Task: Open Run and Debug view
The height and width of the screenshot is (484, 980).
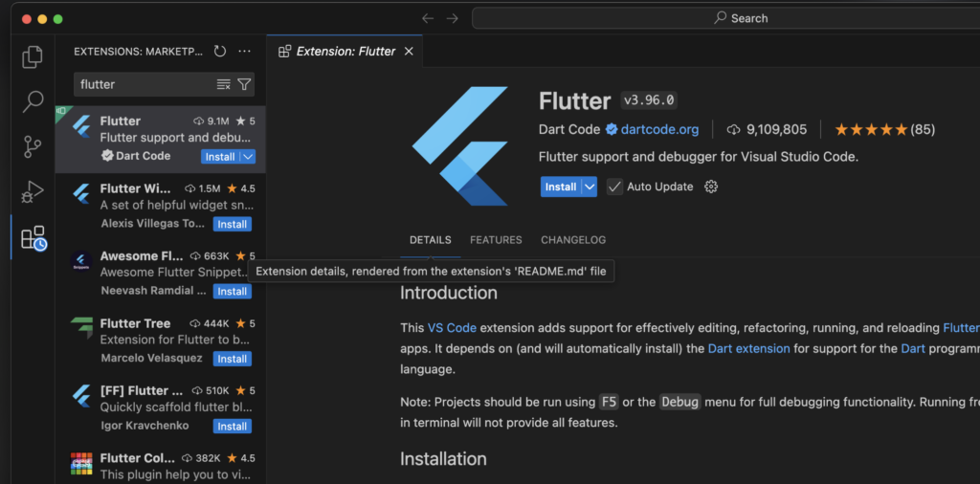Action: tap(33, 192)
